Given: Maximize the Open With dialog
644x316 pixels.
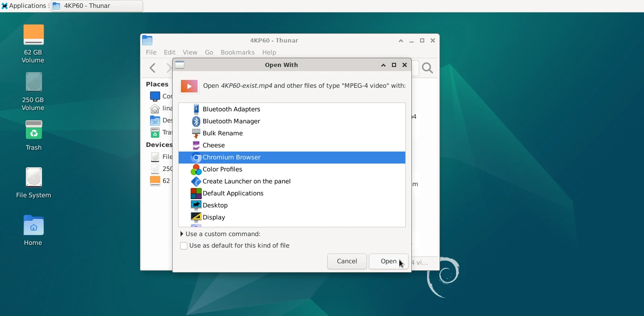Looking at the screenshot, I should point(394,65).
